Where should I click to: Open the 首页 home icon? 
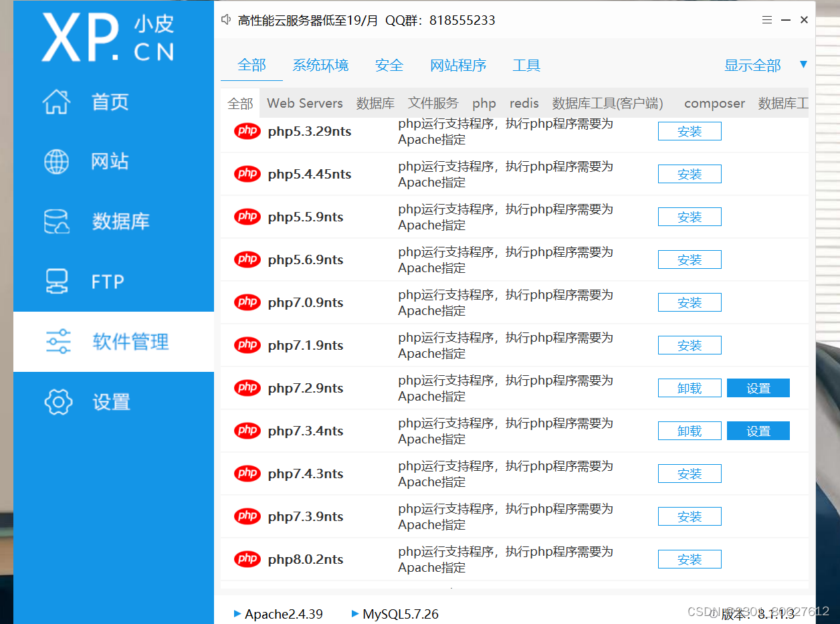coord(56,102)
